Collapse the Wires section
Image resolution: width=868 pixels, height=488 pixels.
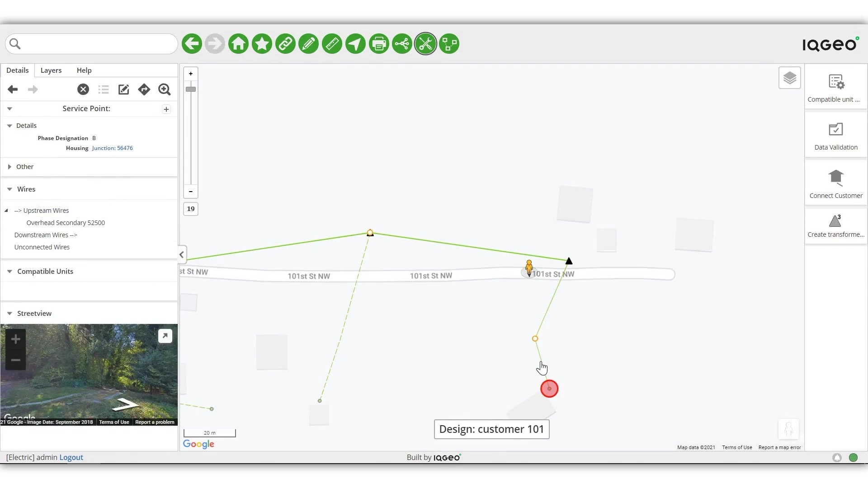point(9,189)
